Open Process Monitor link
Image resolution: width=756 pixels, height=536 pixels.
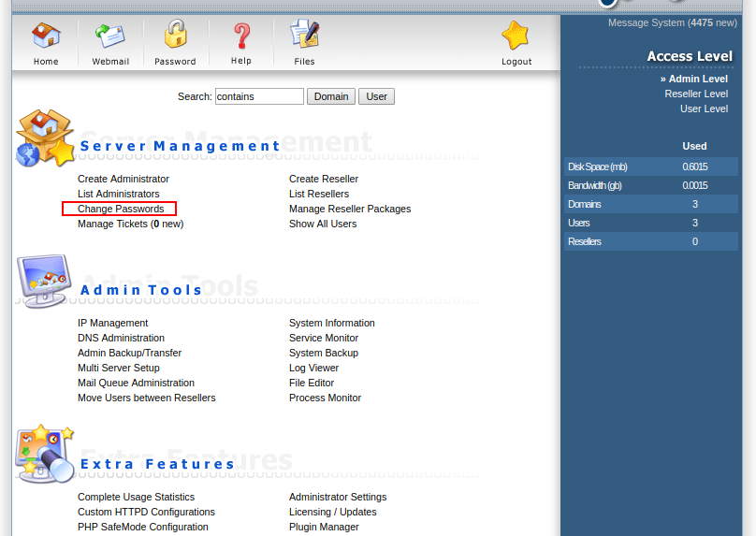[325, 398]
